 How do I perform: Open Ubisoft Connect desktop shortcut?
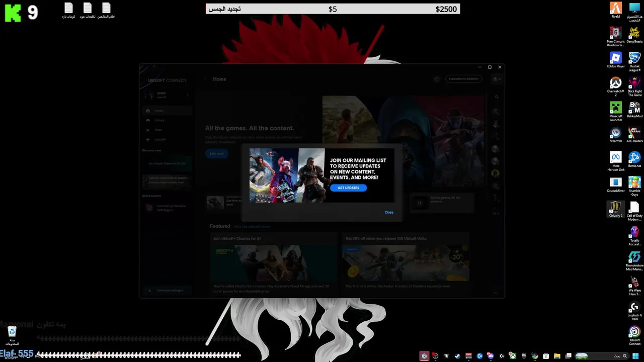tap(634, 335)
